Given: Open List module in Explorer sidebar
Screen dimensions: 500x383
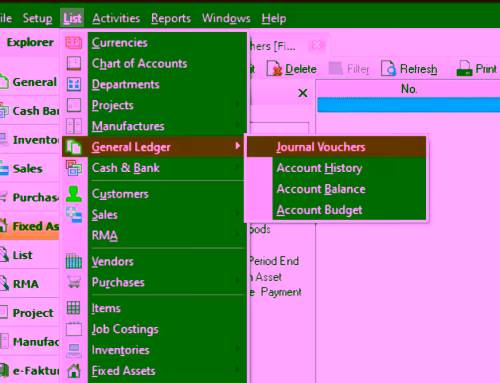Looking at the screenshot, I should [x=29, y=255].
